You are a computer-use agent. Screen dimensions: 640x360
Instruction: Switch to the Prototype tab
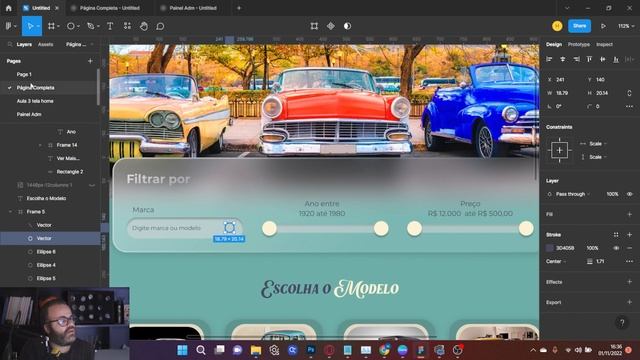579,44
